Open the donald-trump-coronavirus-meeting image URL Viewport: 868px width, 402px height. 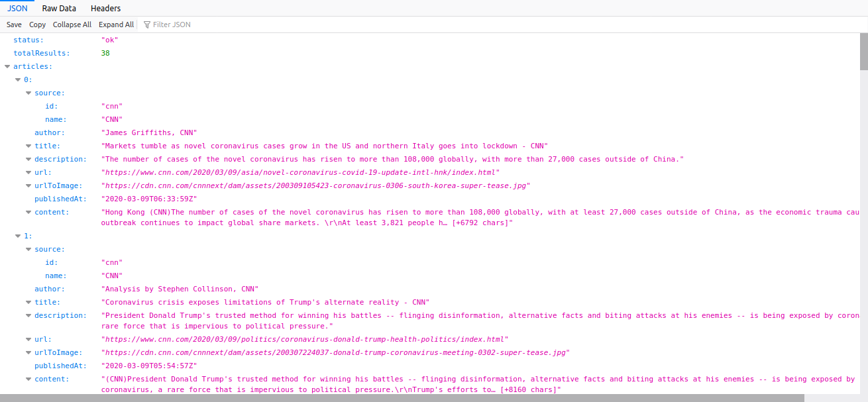click(335, 352)
